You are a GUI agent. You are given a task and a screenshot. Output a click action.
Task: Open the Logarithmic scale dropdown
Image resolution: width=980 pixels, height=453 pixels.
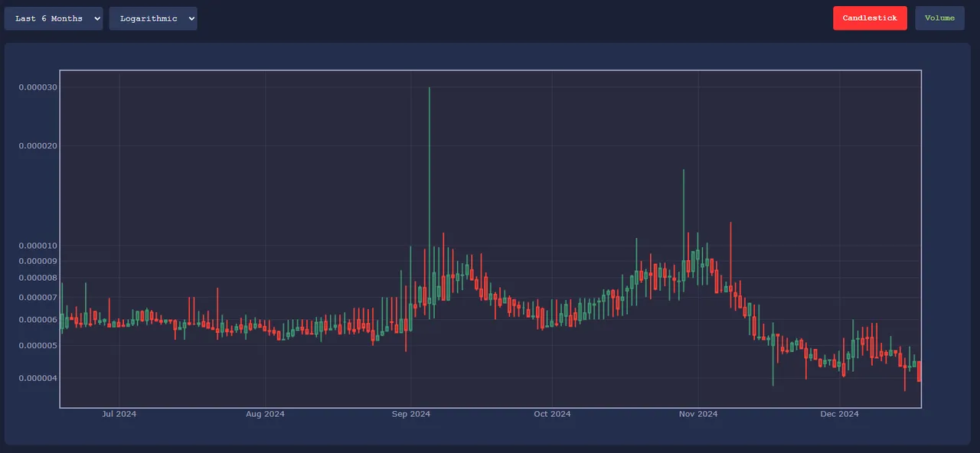153,18
